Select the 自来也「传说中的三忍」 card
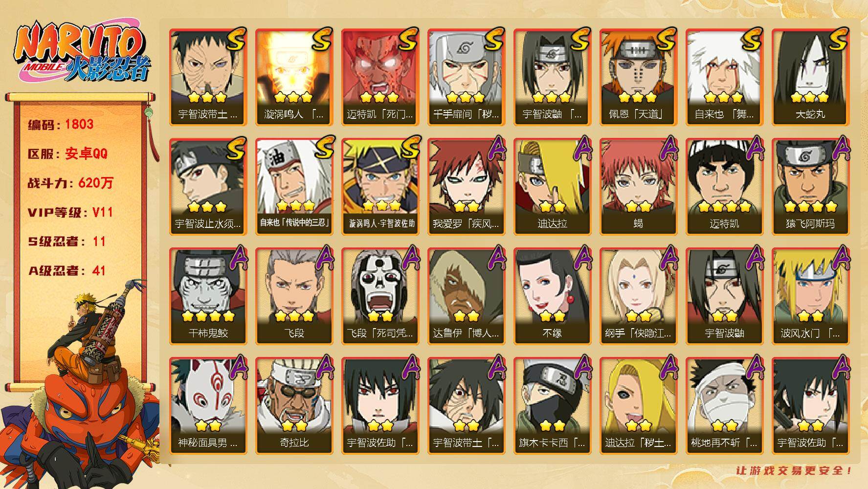 294,186
